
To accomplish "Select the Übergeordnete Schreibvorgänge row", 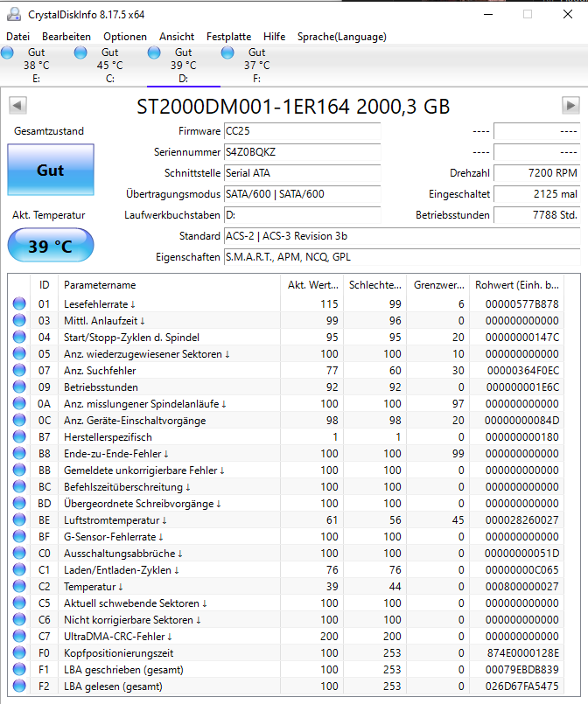I will 286,504.
